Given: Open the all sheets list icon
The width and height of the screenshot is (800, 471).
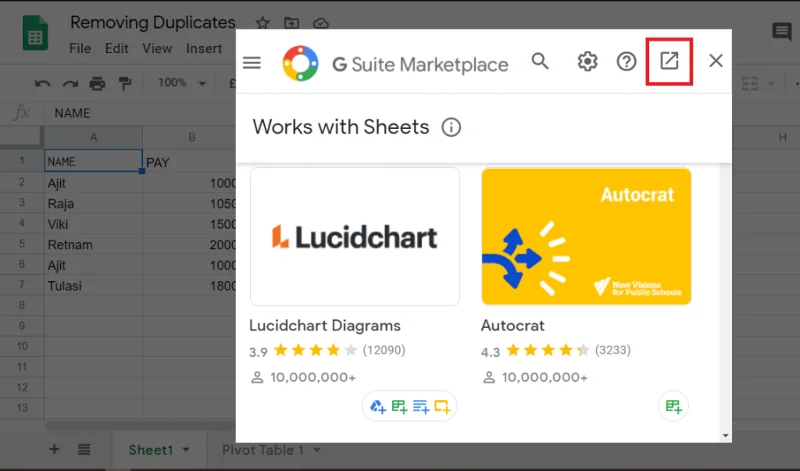Looking at the screenshot, I should 84,450.
